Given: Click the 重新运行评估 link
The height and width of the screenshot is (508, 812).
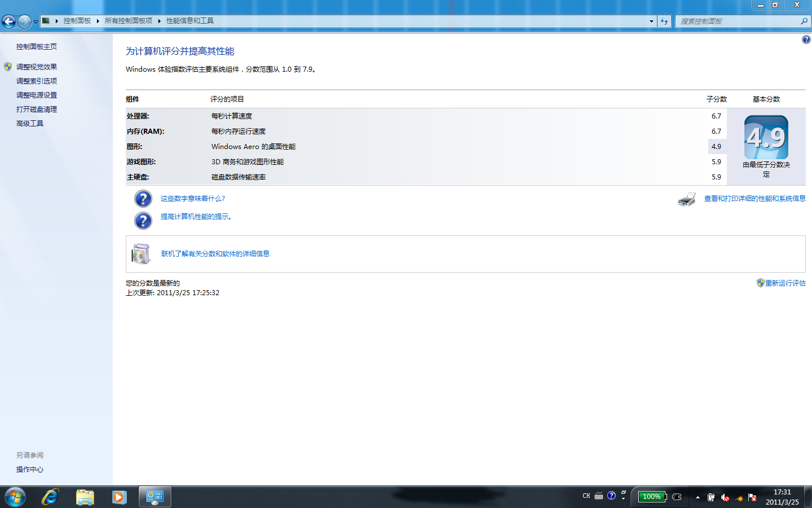Looking at the screenshot, I should (785, 283).
